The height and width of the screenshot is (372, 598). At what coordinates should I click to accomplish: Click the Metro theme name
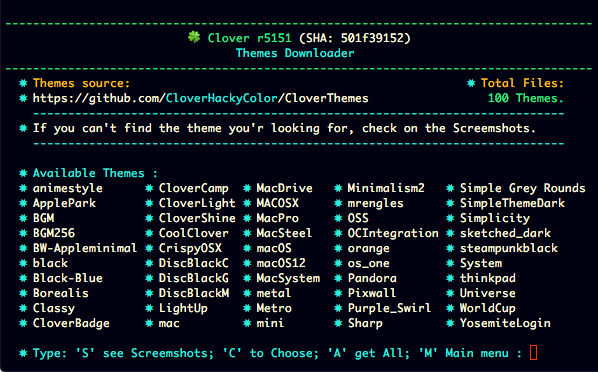(274, 308)
